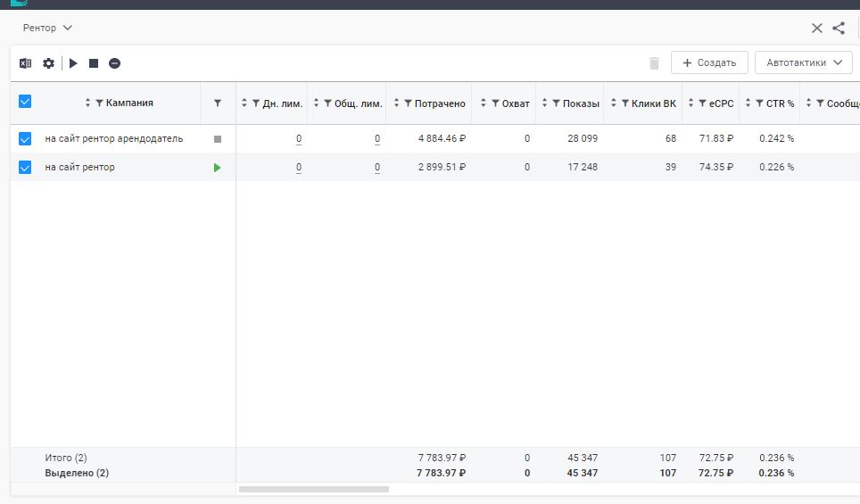Sort by Общ. лим. column arrows
This screenshot has width=860, height=504.
[316, 103]
